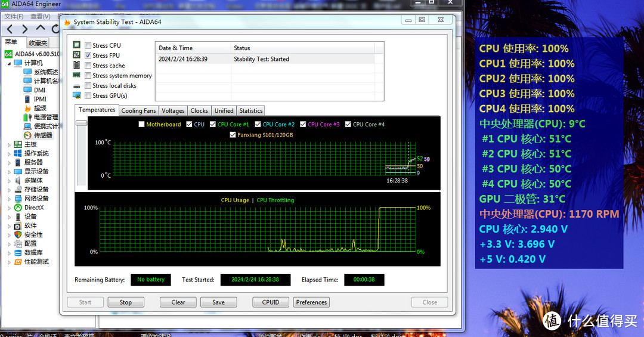The height and width of the screenshot is (337, 644).
Task: Click the Preferences button
Action: point(311,302)
